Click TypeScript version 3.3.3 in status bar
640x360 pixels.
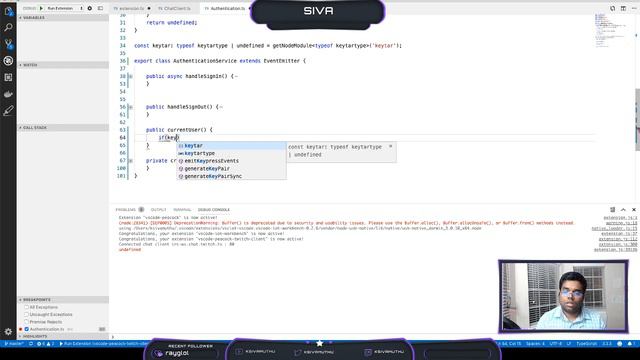pos(607,344)
